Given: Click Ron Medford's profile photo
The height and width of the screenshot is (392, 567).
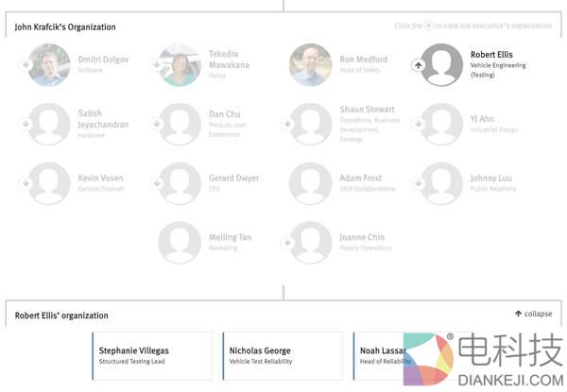Looking at the screenshot, I should tap(310, 65).
